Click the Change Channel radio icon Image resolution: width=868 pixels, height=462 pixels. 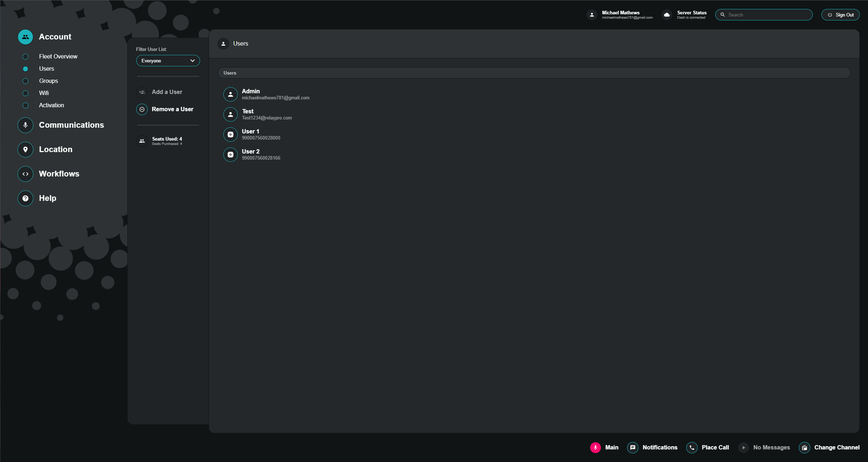click(x=804, y=447)
